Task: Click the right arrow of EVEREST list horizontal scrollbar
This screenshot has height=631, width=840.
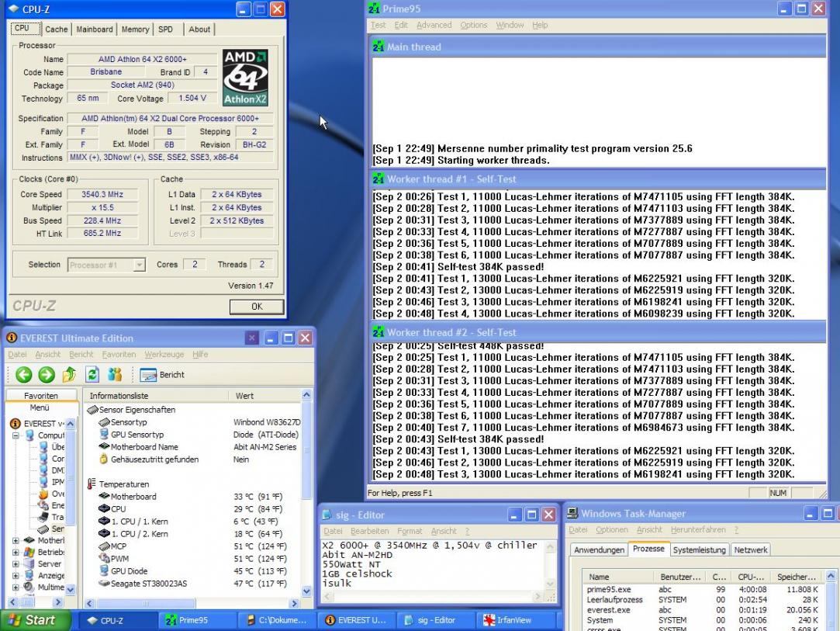Action: [x=293, y=603]
